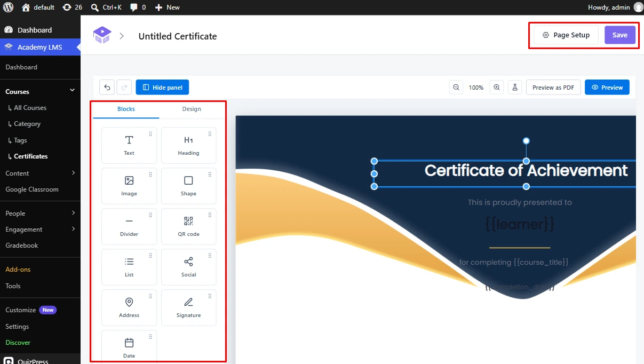644x364 pixels.
Task: Open Academy LMS Dashboard submenu link
Action: 21,67
